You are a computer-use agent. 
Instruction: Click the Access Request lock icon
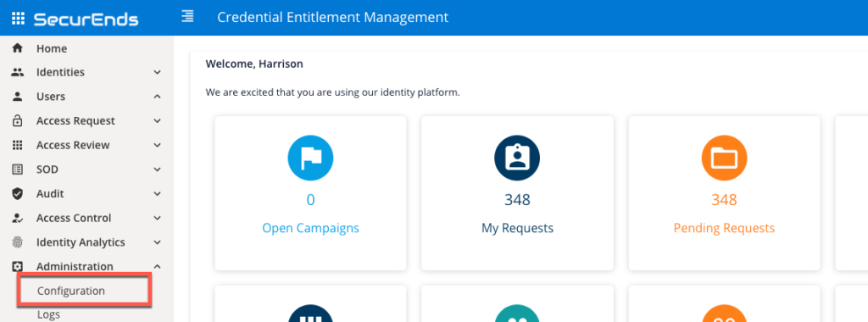tap(18, 120)
